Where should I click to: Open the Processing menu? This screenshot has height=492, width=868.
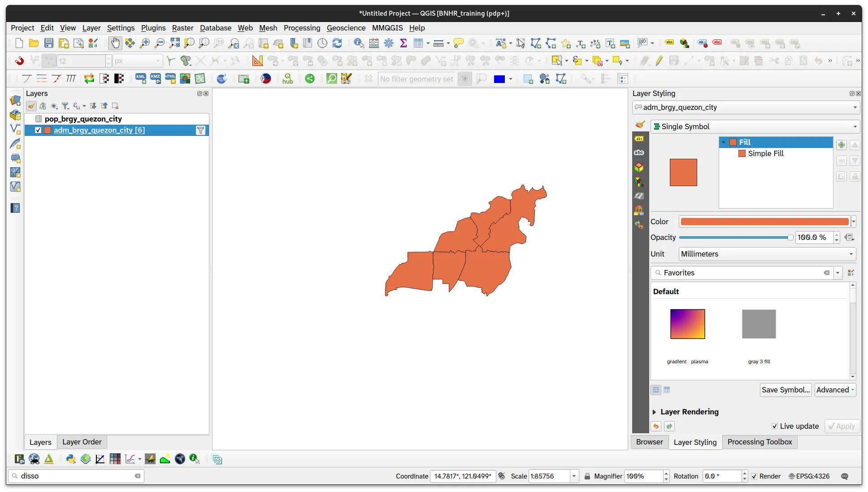coord(302,28)
